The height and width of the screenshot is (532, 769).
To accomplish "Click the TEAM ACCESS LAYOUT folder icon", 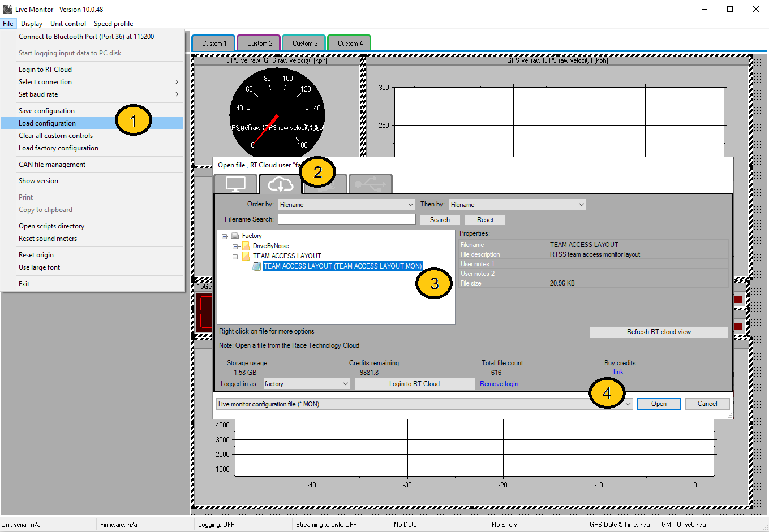I will click(x=246, y=257).
